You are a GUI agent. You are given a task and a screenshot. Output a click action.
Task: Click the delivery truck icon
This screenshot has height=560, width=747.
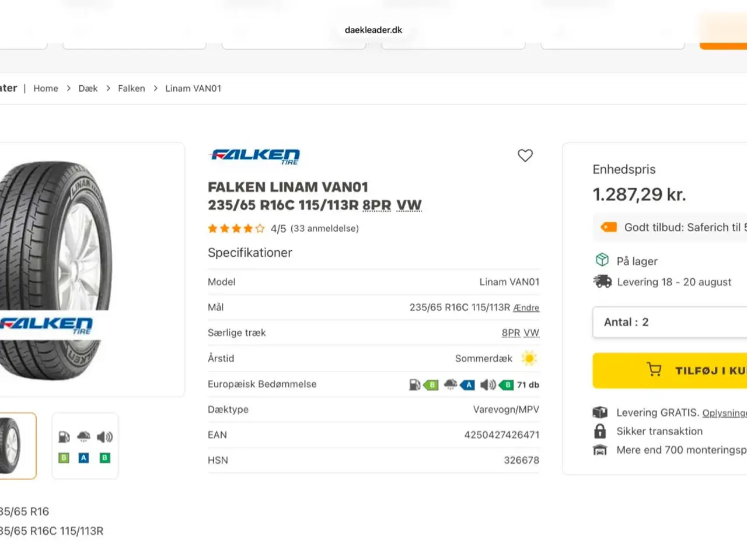pyautogui.click(x=602, y=282)
